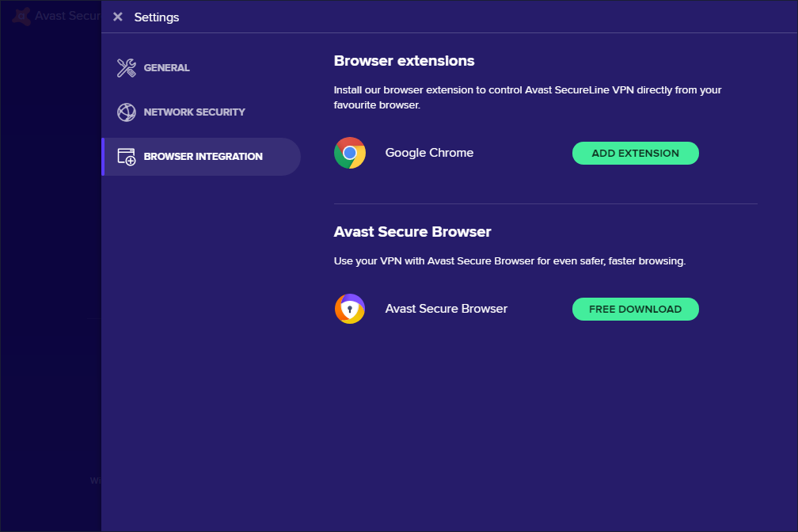Click the 'Google Chrome' browser name text
798x532 pixels.
(429, 153)
